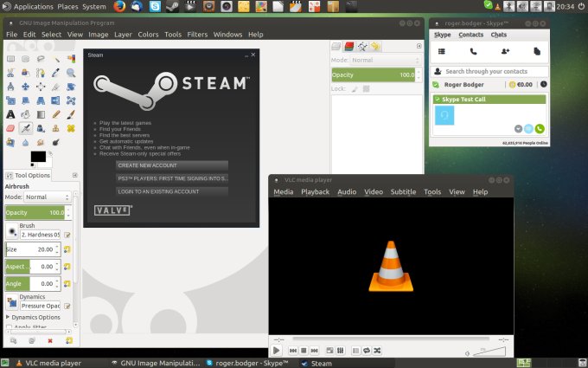The width and height of the screenshot is (588, 368).
Task: Select GIMP's Blend gradient tool
Action: coord(41,114)
